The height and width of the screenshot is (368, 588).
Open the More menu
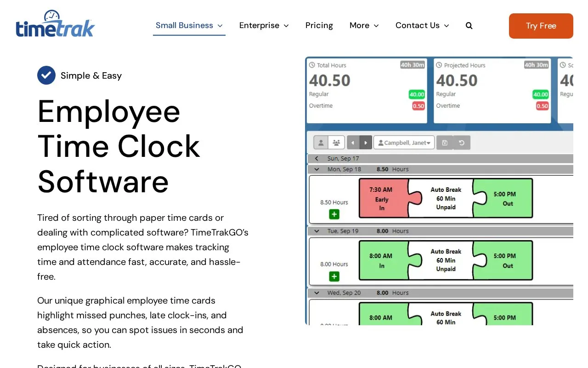pos(364,25)
